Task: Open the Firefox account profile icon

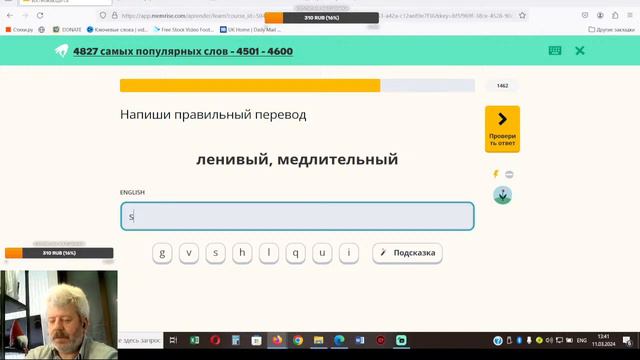Action: [600, 16]
